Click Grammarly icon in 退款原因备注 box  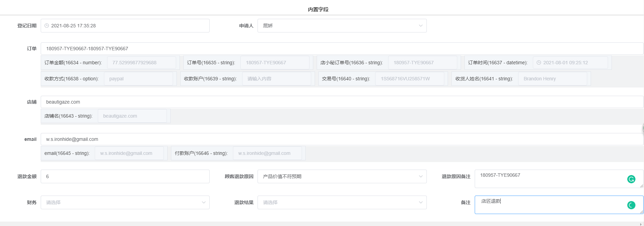[631, 179]
